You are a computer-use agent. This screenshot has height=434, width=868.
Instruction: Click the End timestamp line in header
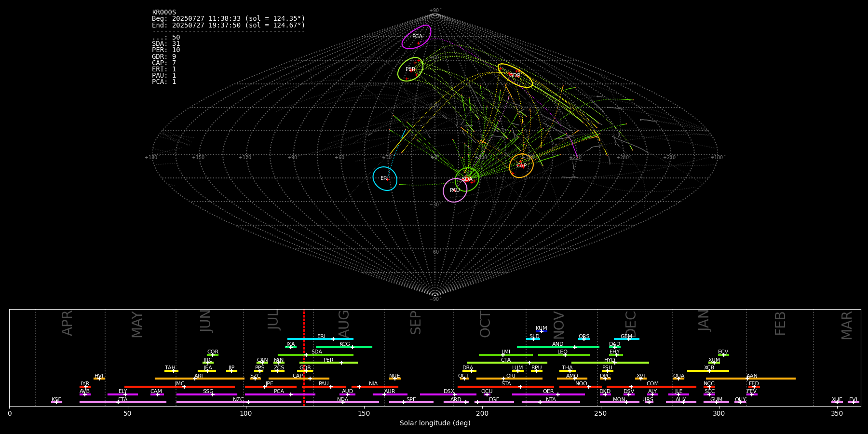[x=229, y=25]
